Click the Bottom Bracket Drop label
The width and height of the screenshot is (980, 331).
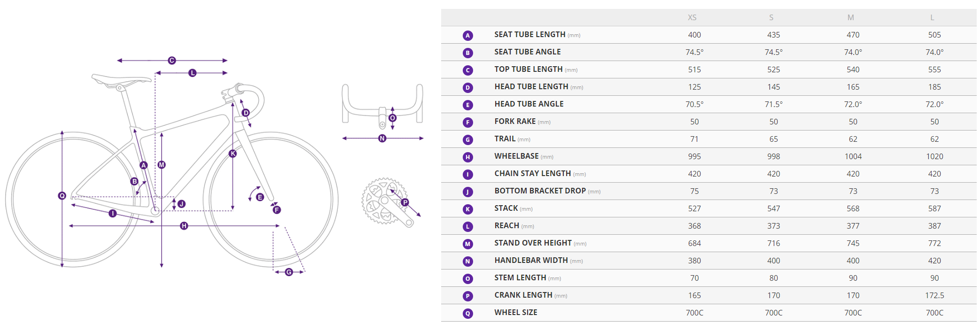[x=540, y=191]
